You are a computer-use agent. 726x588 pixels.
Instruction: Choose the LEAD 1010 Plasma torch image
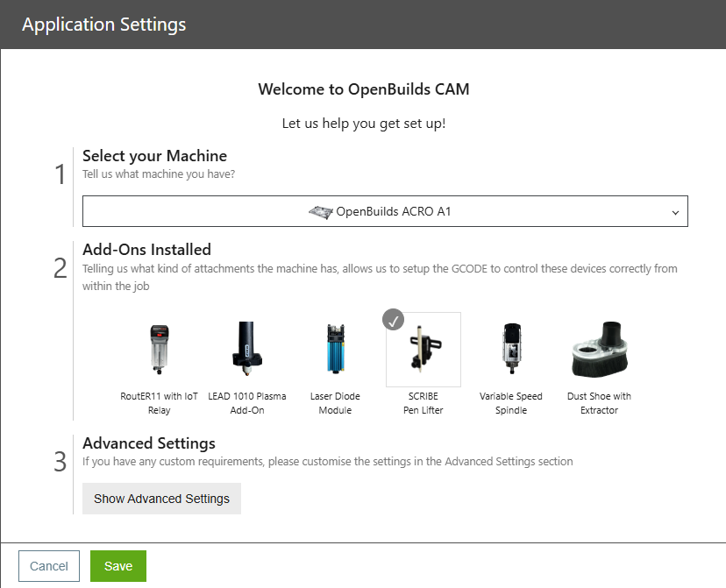click(x=246, y=350)
